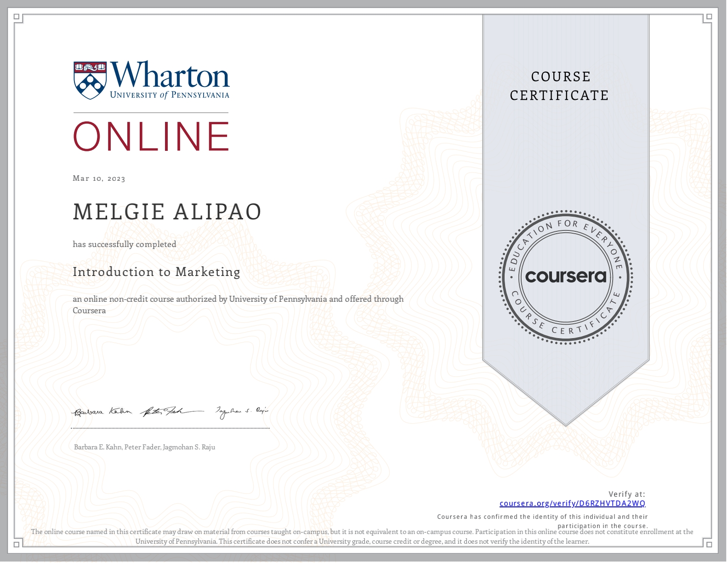This screenshot has height=563, width=728.
Task: Click the "Coursera has confirmed the identity" note
Action: coord(542,521)
